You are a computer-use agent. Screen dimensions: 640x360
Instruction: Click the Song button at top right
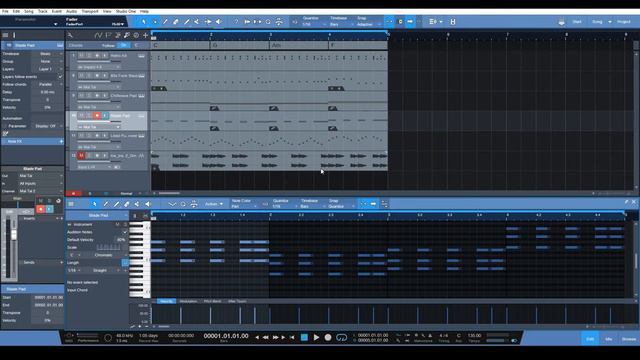click(597, 22)
